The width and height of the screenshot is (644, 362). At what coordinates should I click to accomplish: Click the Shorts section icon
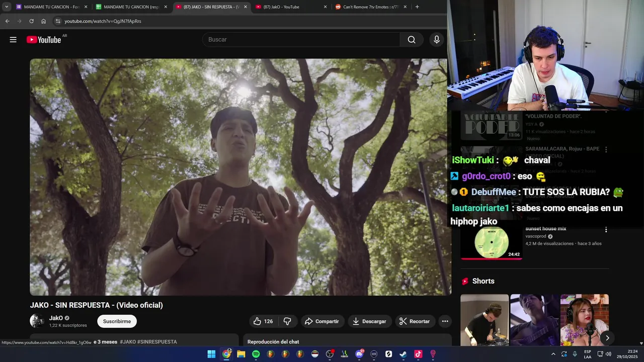click(x=465, y=281)
